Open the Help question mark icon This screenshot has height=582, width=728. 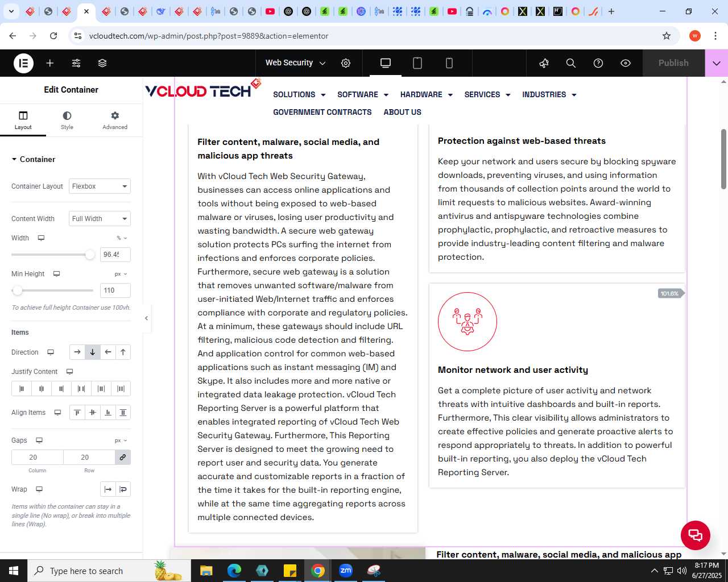pos(598,63)
